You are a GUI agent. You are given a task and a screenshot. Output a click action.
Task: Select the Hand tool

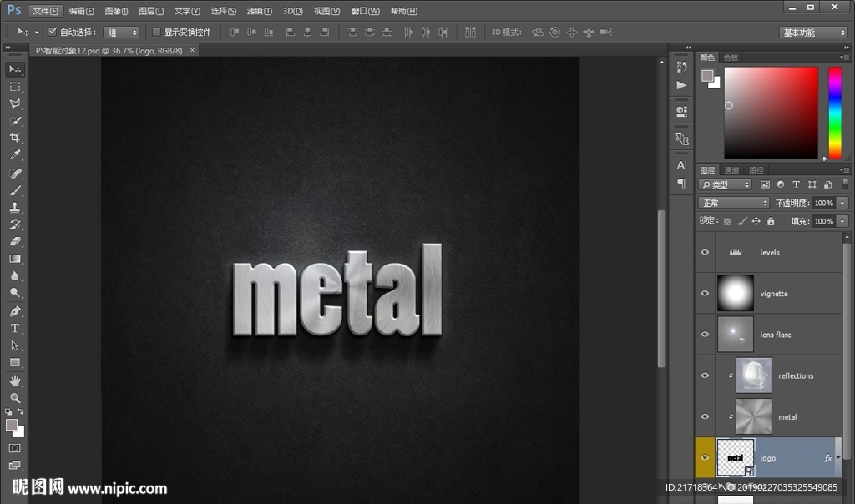coord(15,381)
